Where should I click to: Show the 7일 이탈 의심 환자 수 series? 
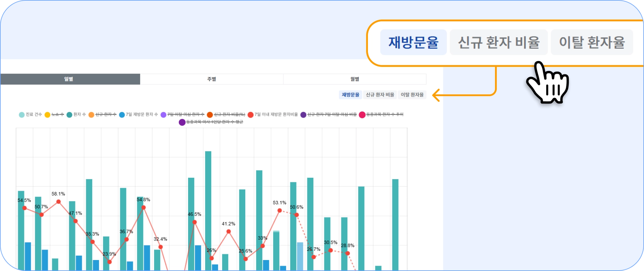pos(182,115)
